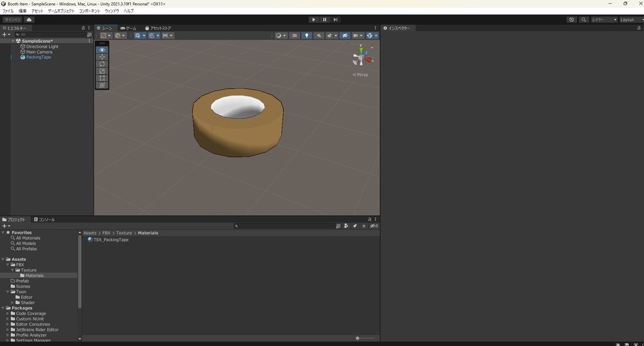Open the Hierarchy panel three-dot menu

89,28
